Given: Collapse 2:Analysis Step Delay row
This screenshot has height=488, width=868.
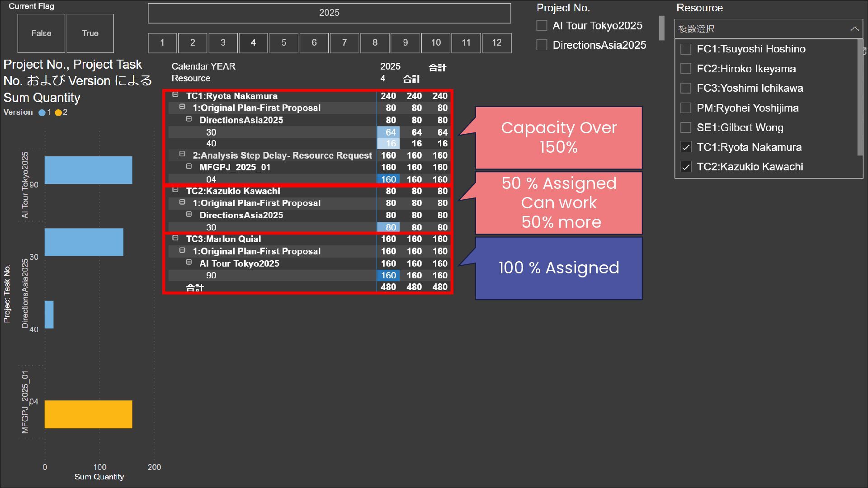Looking at the screenshot, I should (x=182, y=154).
